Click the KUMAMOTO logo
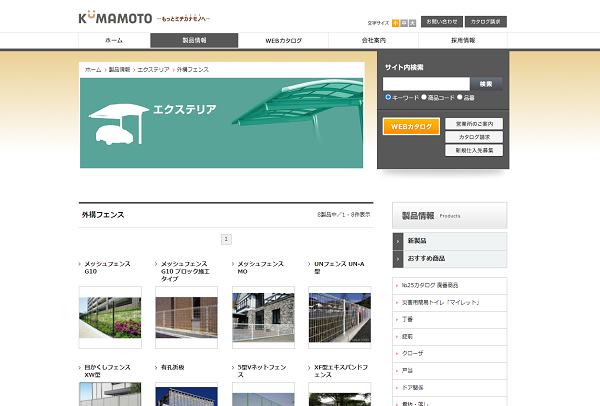This screenshot has width=600, height=406. (115, 18)
